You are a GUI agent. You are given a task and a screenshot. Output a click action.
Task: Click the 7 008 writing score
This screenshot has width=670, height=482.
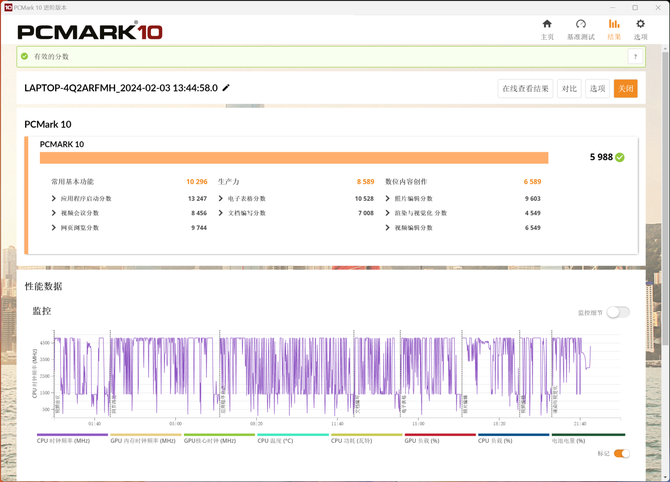366,213
